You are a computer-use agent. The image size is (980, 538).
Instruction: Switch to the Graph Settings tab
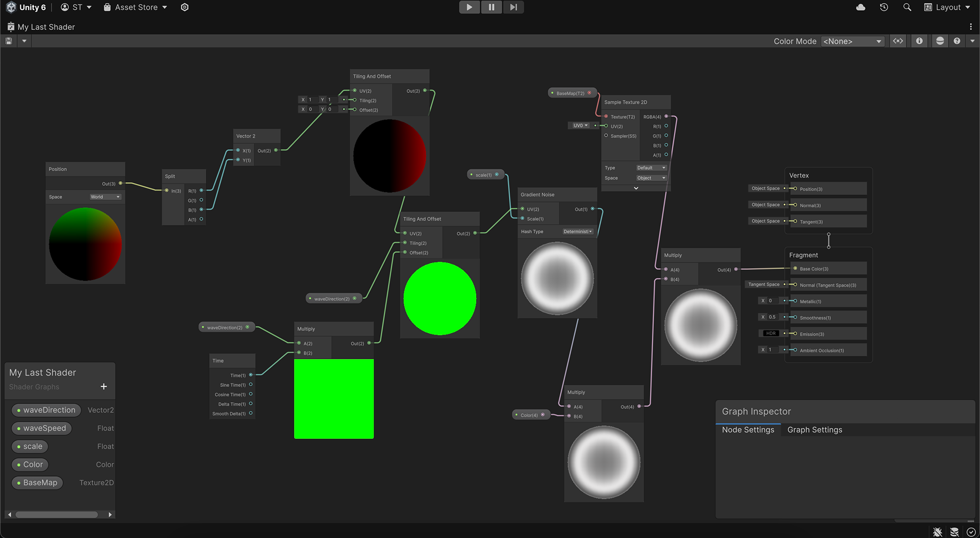815,430
